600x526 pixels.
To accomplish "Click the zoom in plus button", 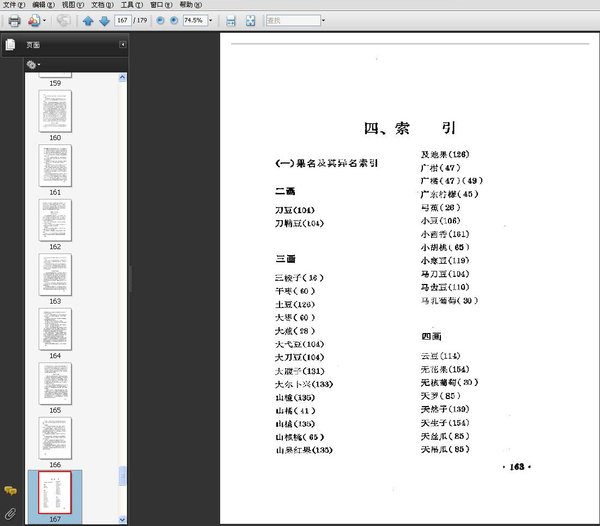I will click(x=175, y=21).
